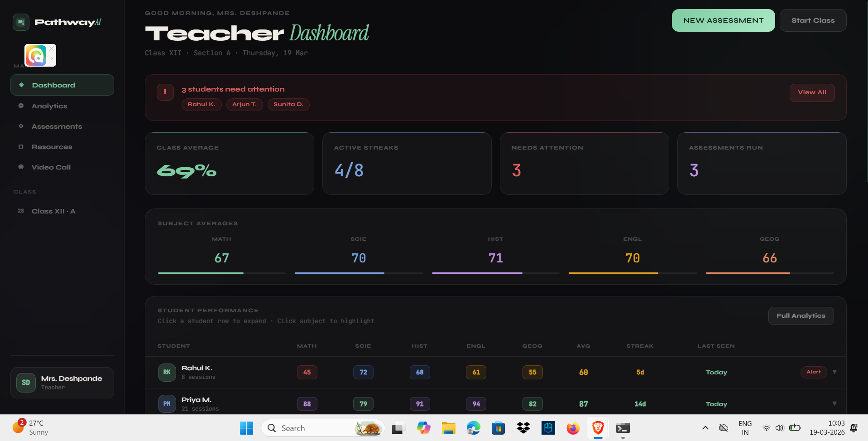Open the rainbow floating widget icon
The height and width of the screenshot is (441, 868).
coord(36,55)
